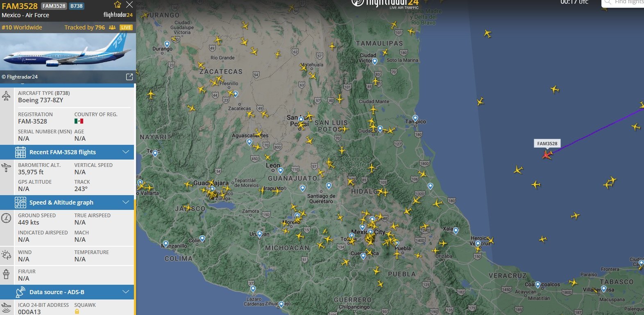Select the Querétaro airport pin
This screenshot has height=315, width=644.
329,186
